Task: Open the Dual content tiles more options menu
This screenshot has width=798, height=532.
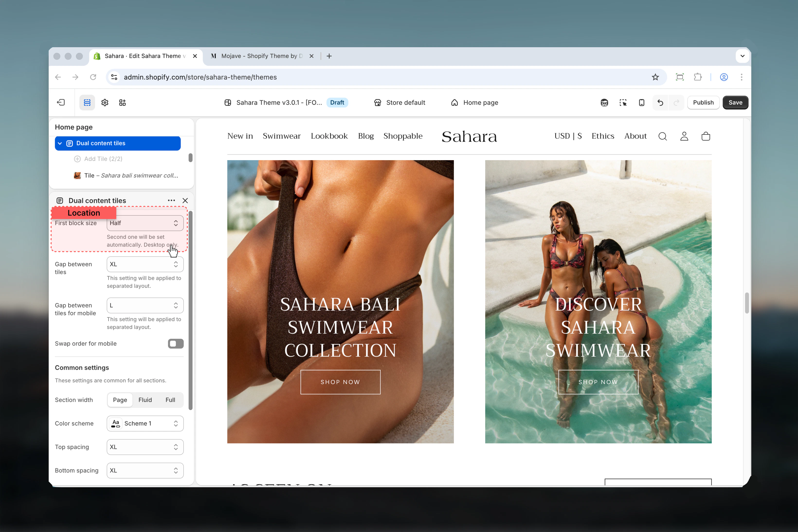Action: (171, 201)
